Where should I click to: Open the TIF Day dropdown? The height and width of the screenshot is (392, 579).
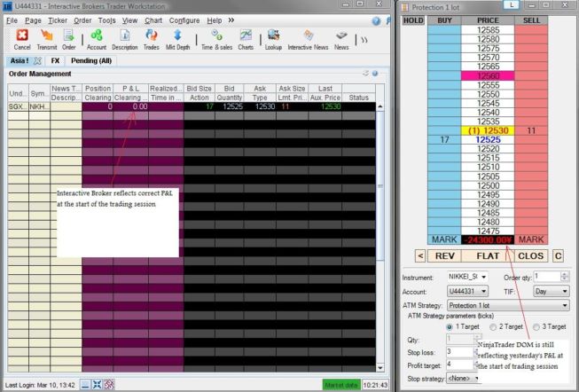[x=552, y=291]
